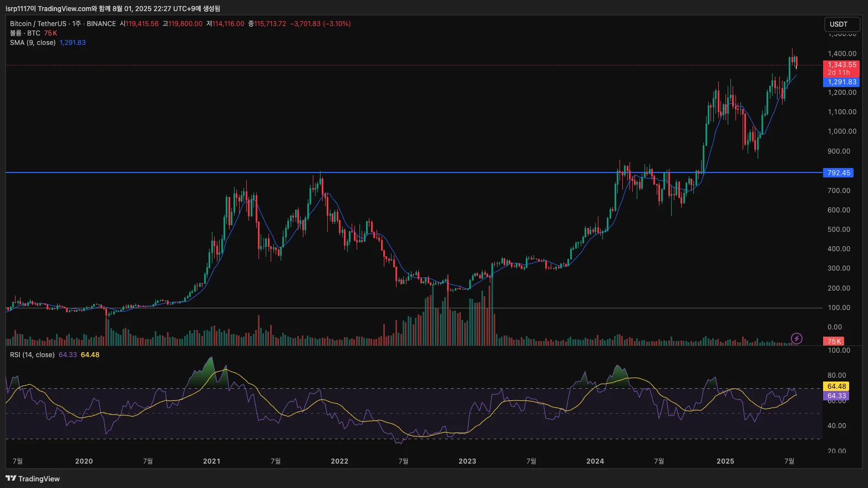Click the 1,200.00 price axis label

click(842, 93)
